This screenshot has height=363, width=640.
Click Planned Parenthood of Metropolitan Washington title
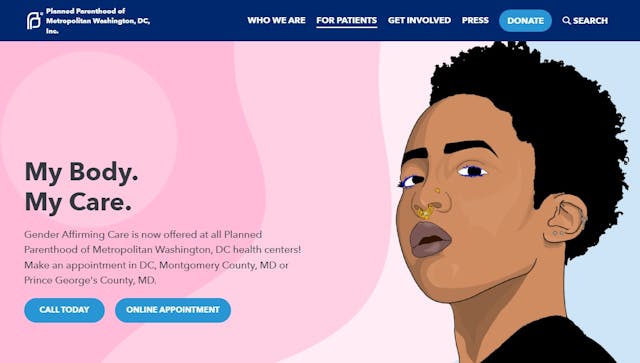pos(98,21)
